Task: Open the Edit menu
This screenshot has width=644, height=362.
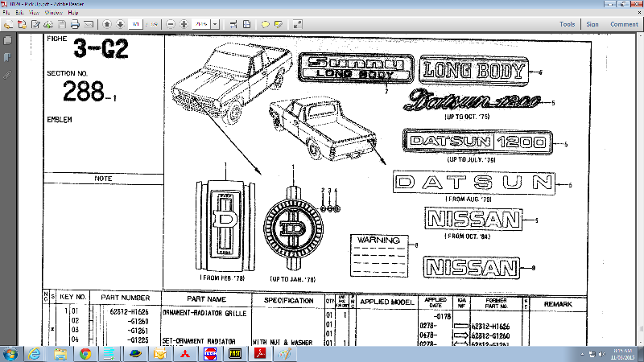Action: [x=19, y=13]
